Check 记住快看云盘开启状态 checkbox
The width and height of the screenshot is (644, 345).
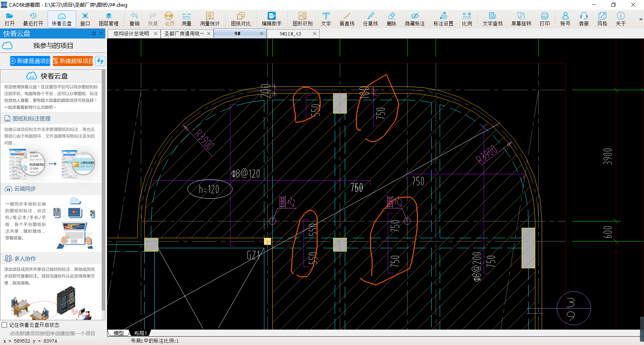[x=4, y=325]
